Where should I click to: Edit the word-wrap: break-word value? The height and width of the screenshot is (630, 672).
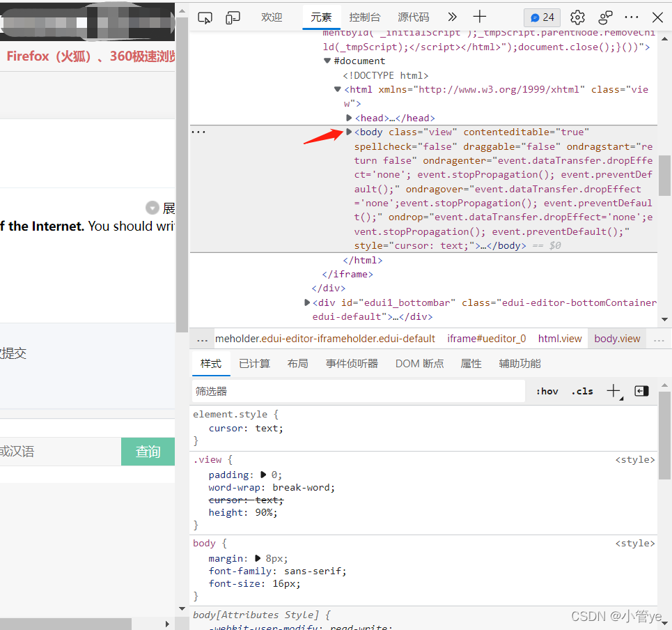pos(302,488)
